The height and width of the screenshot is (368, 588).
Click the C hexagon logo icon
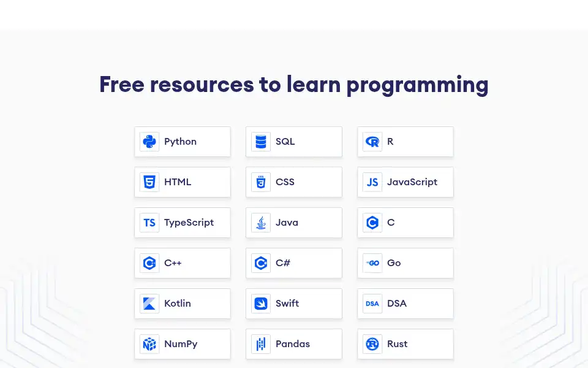(x=372, y=223)
